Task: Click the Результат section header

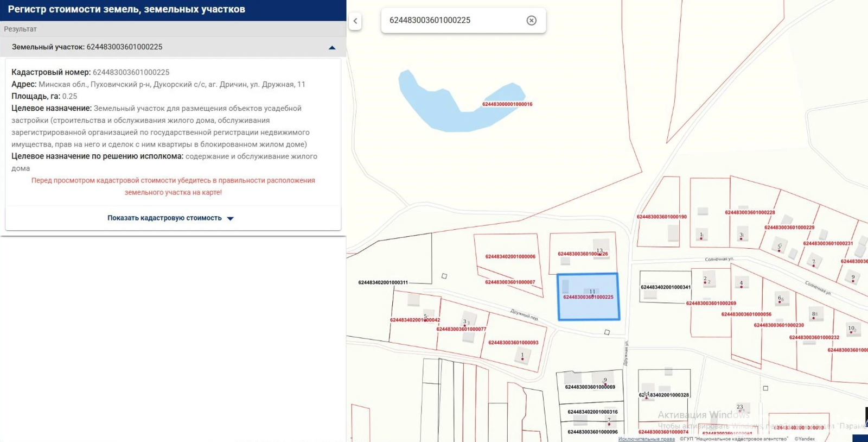Action: coord(21,29)
